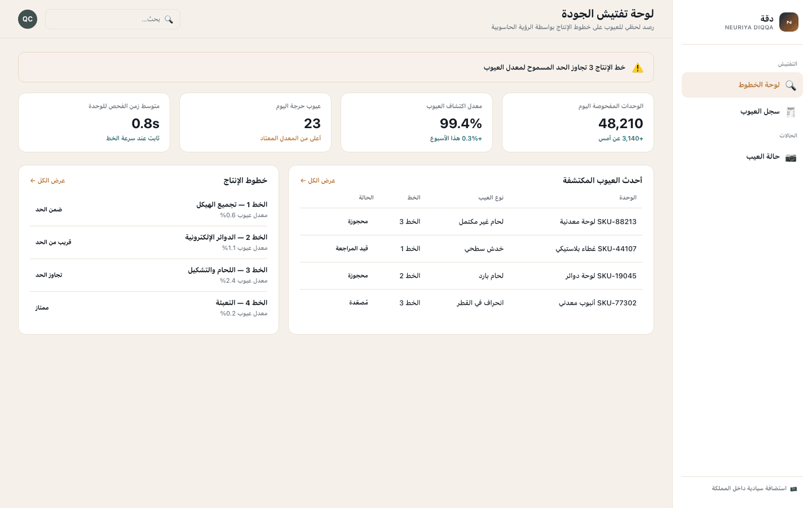Open الخط 3 — اللحام والتشكيل
Viewport: 812px width, 508px height.
tap(149, 275)
